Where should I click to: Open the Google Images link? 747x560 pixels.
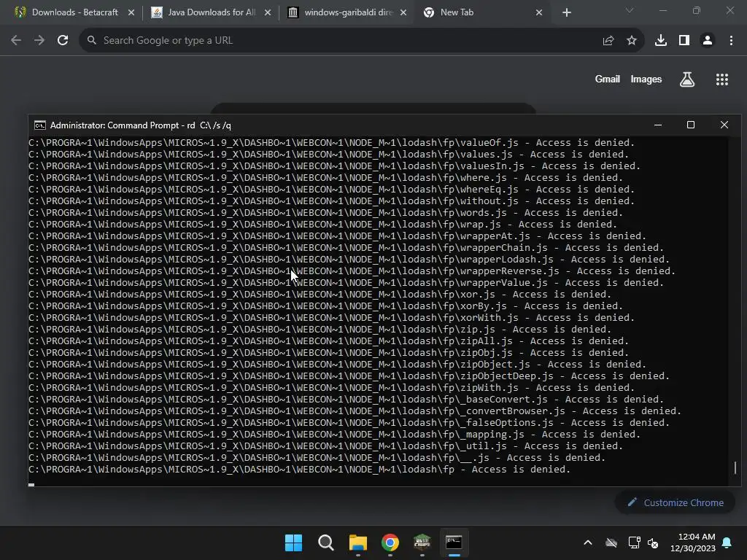(x=646, y=79)
